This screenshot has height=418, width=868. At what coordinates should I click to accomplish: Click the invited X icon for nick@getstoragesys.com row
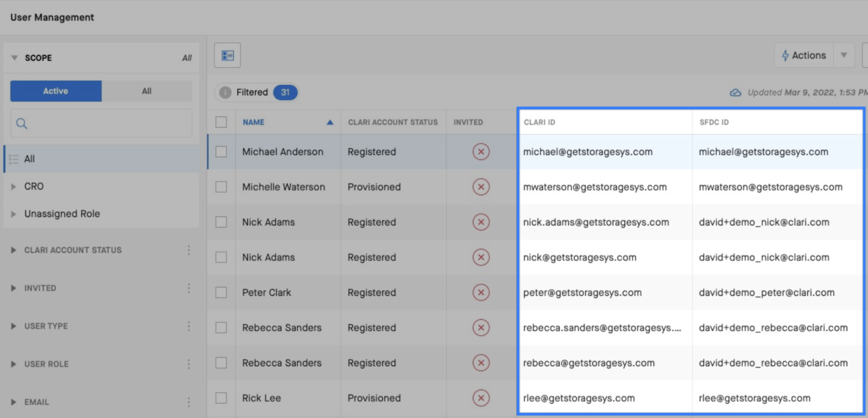click(481, 257)
